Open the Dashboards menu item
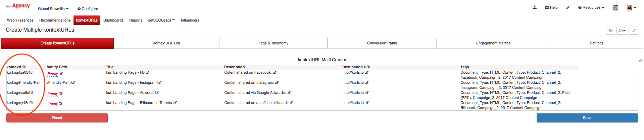 113,20
